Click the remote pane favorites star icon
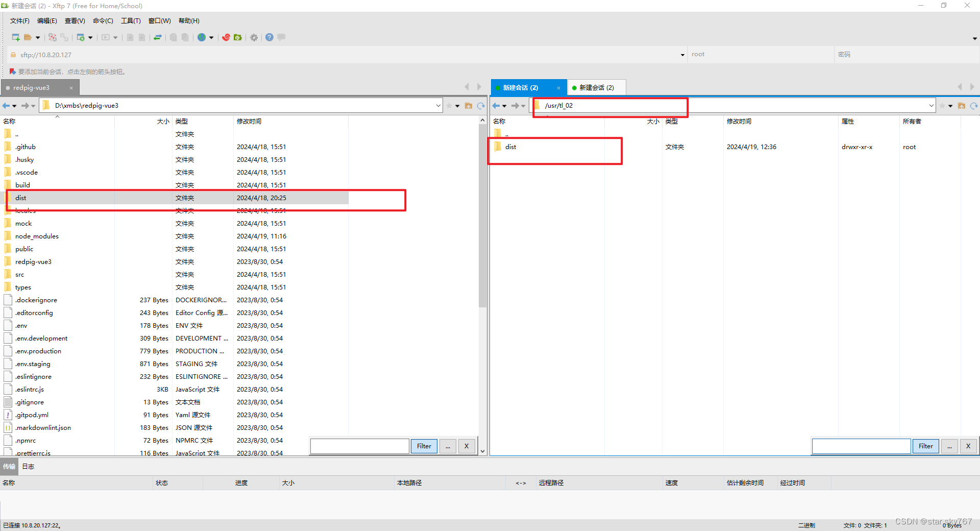 click(x=942, y=106)
